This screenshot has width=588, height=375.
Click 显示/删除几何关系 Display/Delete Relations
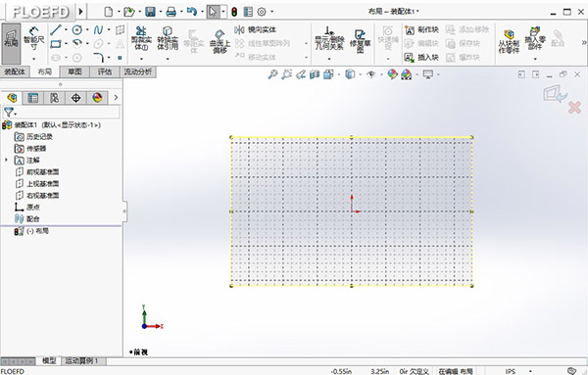click(x=329, y=38)
